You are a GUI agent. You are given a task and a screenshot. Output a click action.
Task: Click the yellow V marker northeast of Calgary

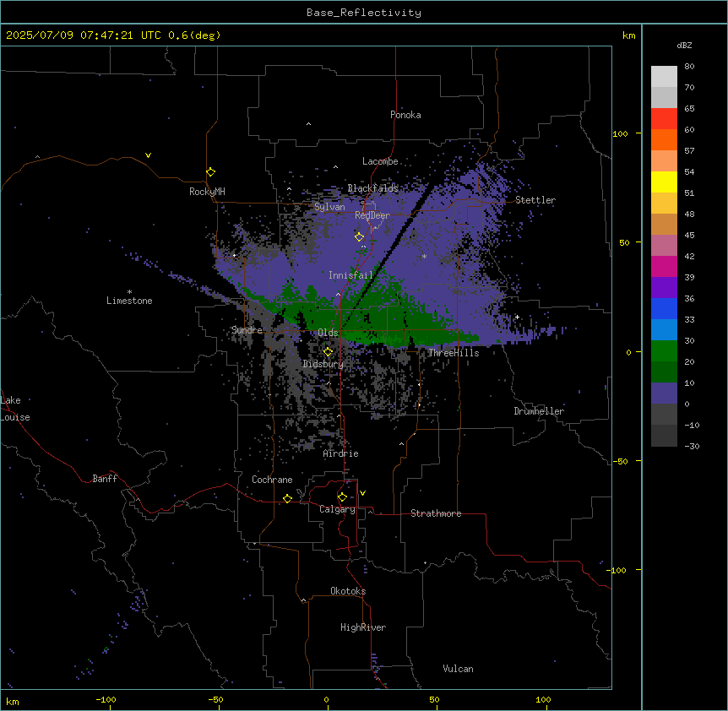coord(362,493)
